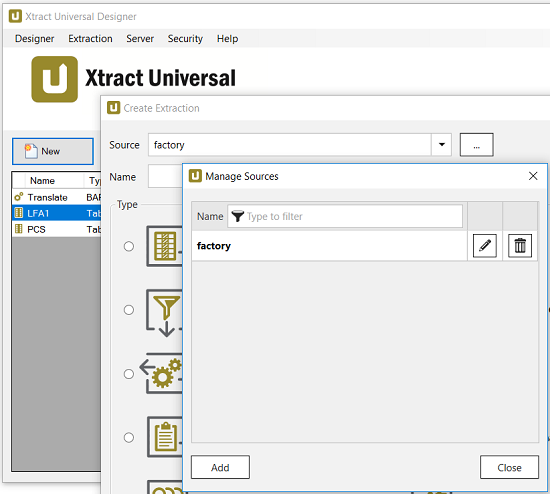550x494 pixels.
Task: Click the new-document icon in the New button
Action: [x=31, y=151]
